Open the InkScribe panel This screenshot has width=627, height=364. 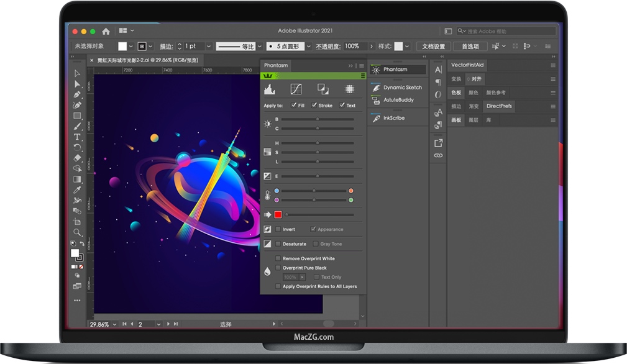click(394, 118)
